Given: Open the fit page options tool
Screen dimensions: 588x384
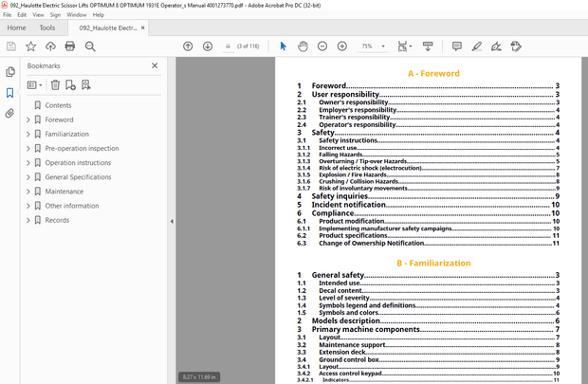Looking at the screenshot, I should click(x=404, y=46).
